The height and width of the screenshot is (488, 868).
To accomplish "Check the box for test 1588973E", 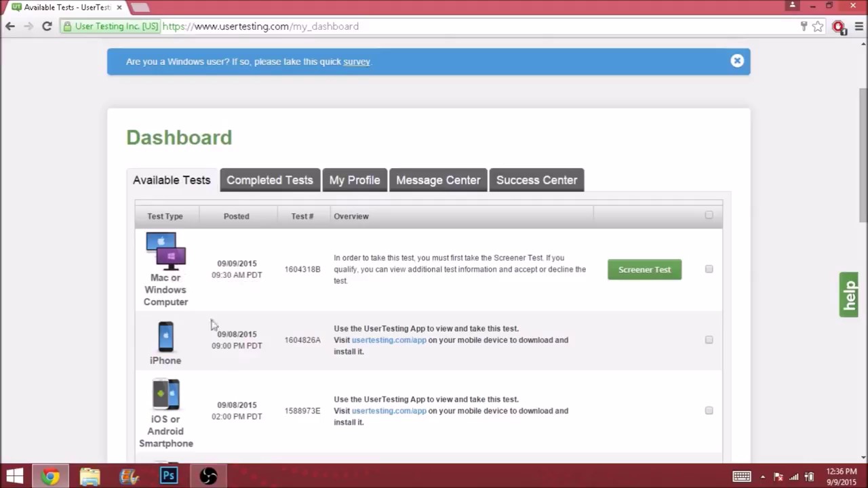I will tap(709, 410).
